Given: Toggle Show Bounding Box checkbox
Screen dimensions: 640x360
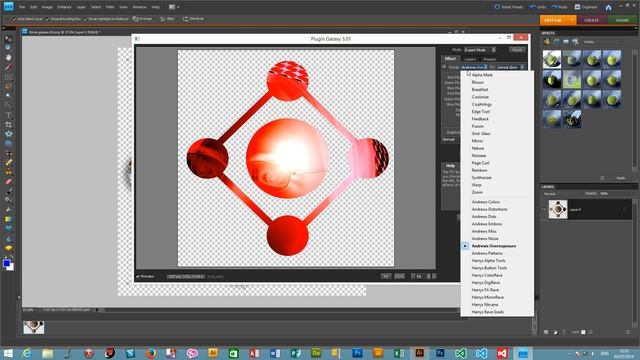Looking at the screenshot, I should pos(48,19).
